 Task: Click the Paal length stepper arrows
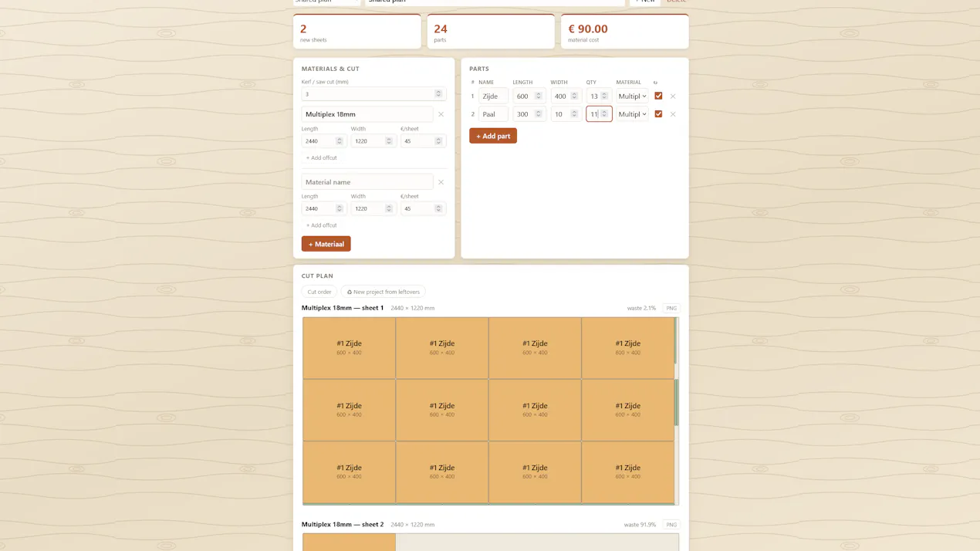[539, 113]
